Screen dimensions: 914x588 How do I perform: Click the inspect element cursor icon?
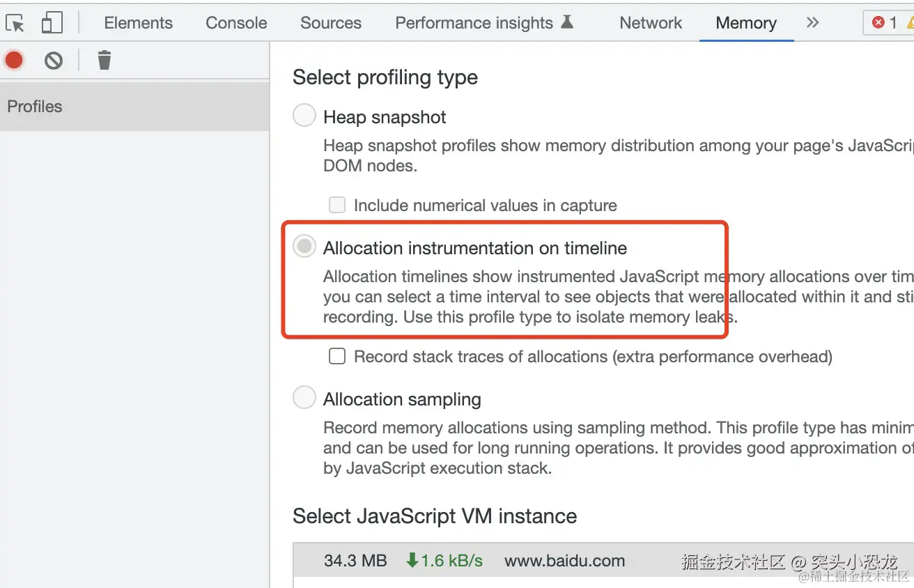pyautogui.click(x=15, y=23)
